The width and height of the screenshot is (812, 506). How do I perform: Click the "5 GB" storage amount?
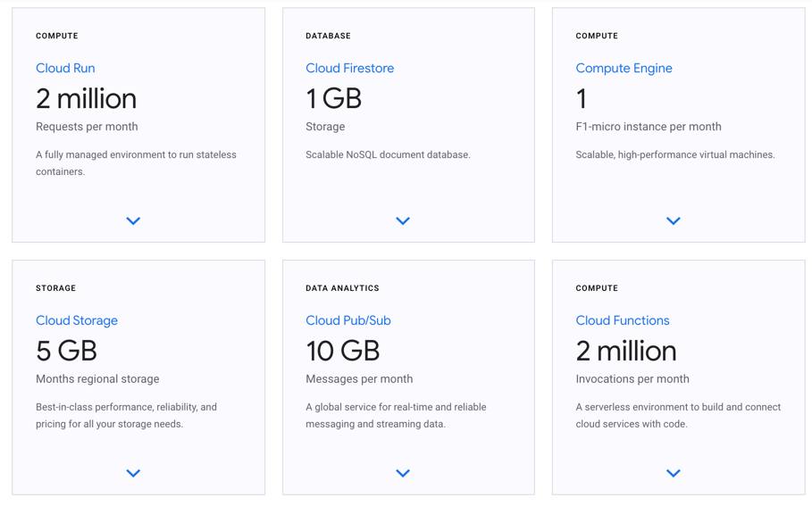pyautogui.click(x=66, y=351)
